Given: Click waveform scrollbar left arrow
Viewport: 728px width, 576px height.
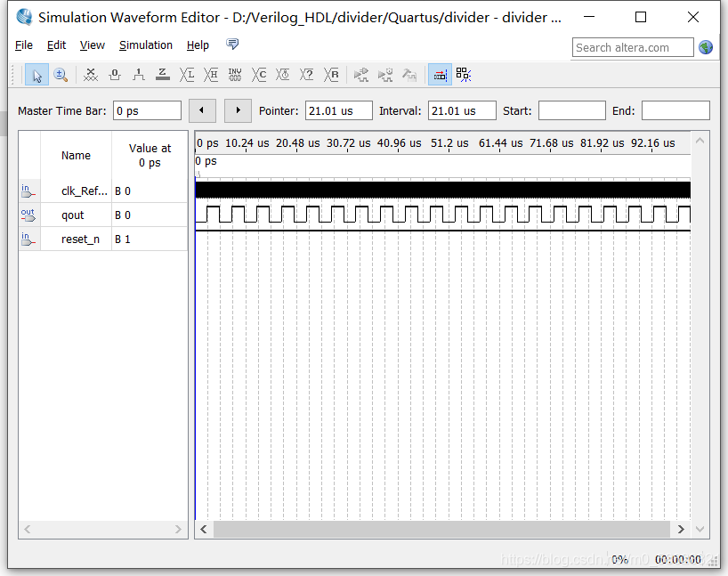Looking at the screenshot, I should 203,529.
